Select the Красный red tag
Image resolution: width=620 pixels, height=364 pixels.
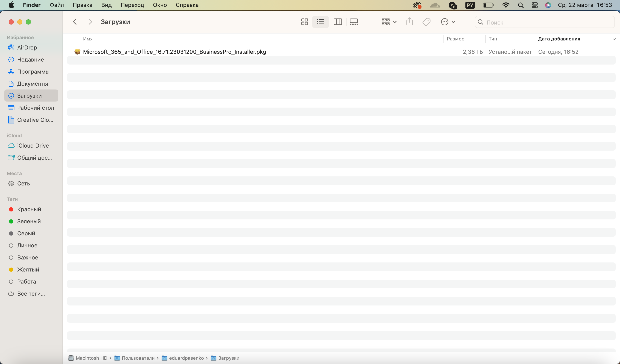click(x=29, y=209)
